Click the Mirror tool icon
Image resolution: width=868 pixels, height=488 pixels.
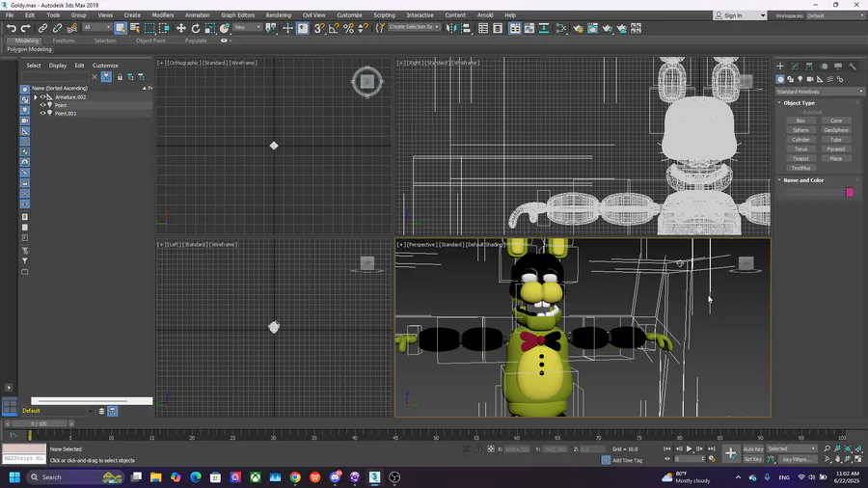[x=451, y=28]
